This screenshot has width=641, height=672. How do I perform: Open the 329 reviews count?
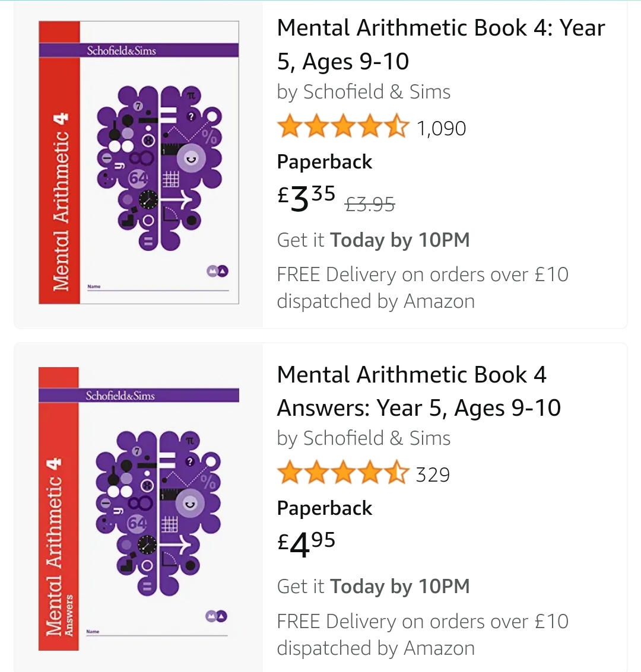tap(433, 474)
